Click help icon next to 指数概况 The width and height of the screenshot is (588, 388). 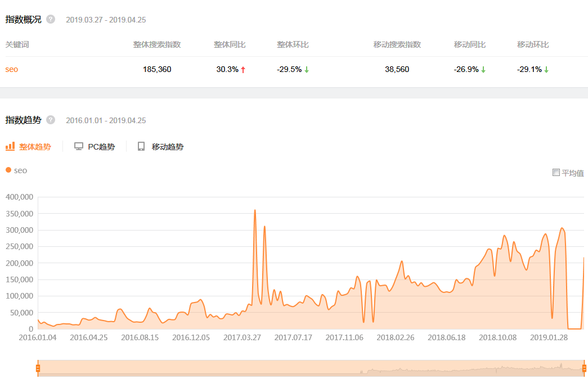point(51,19)
